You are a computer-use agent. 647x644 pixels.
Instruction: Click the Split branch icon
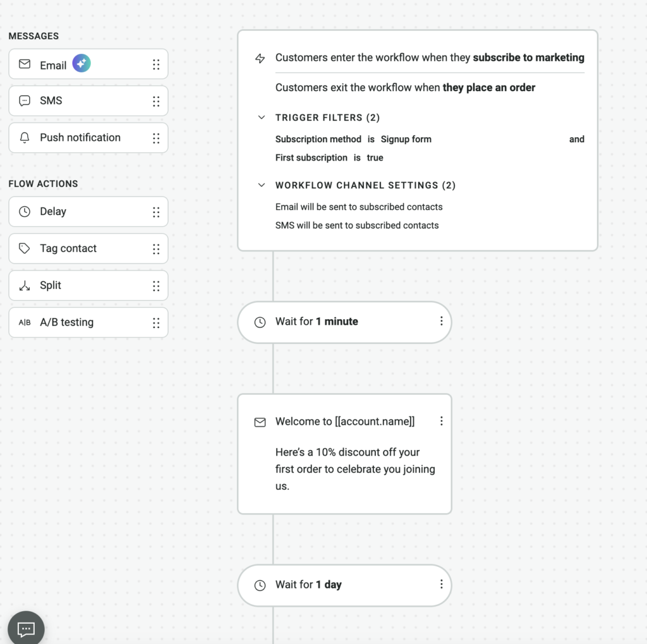tap(25, 286)
